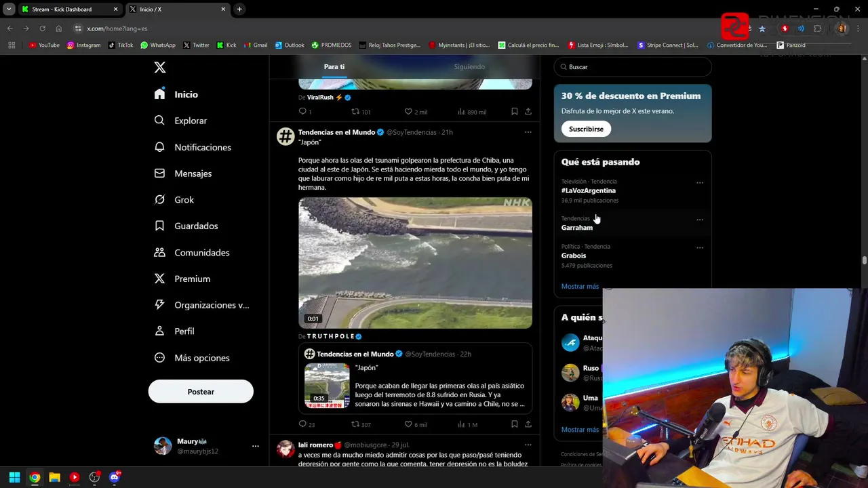Image resolution: width=868 pixels, height=488 pixels.
Task: Click the Chrome home button
Action: click(58, 28)
